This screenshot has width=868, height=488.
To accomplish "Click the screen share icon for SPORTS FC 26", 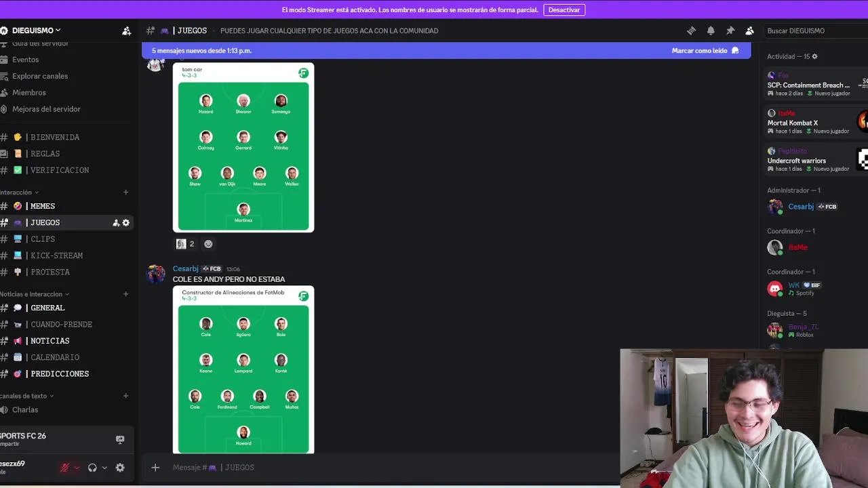I will (120, 439).
